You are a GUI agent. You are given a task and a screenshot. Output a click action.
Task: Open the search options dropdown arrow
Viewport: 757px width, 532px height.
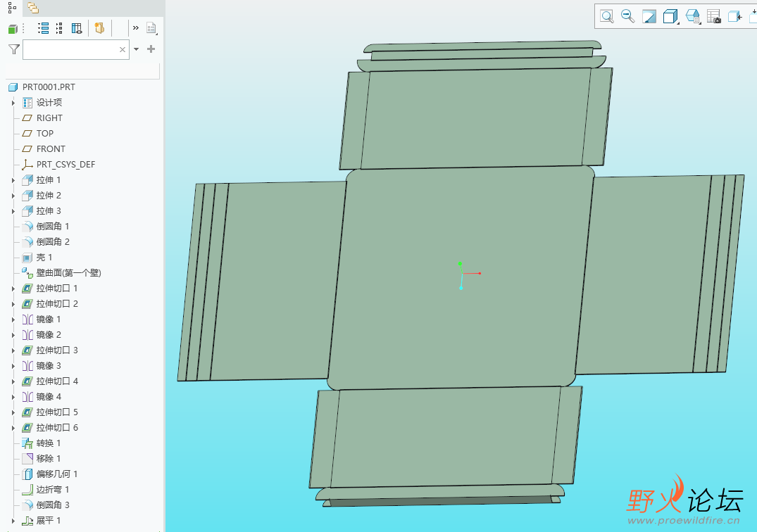136,49
